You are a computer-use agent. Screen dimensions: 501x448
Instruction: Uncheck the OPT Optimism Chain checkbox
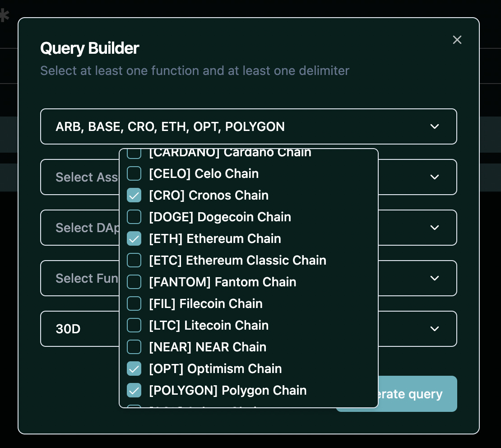point(134,369)
